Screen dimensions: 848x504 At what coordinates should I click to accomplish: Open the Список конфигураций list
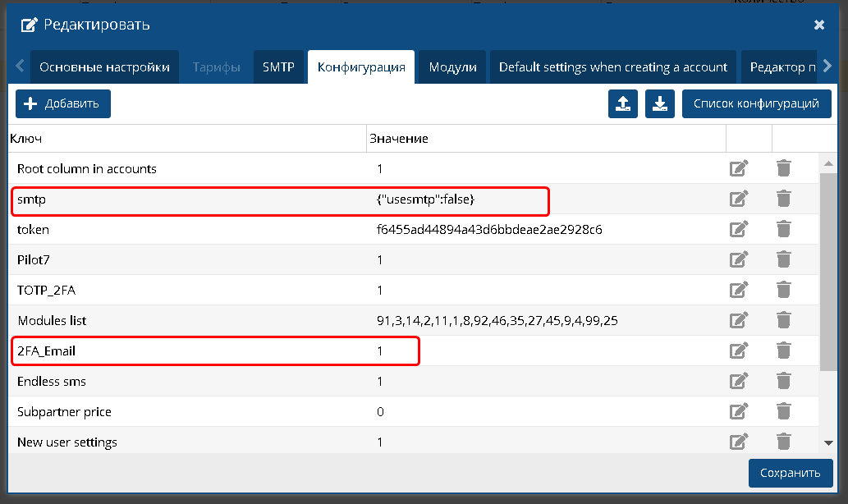pos(756,103)
